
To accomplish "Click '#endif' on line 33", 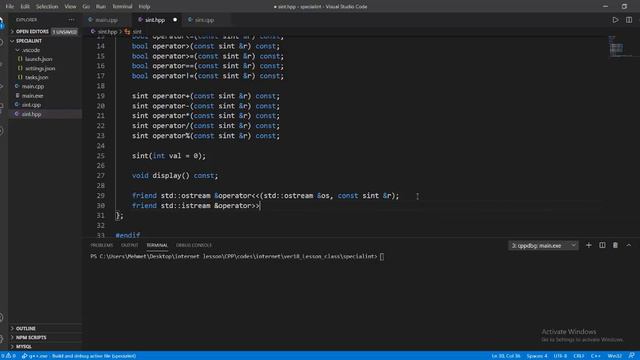I will pyautogui.click(x=128, y=235).
